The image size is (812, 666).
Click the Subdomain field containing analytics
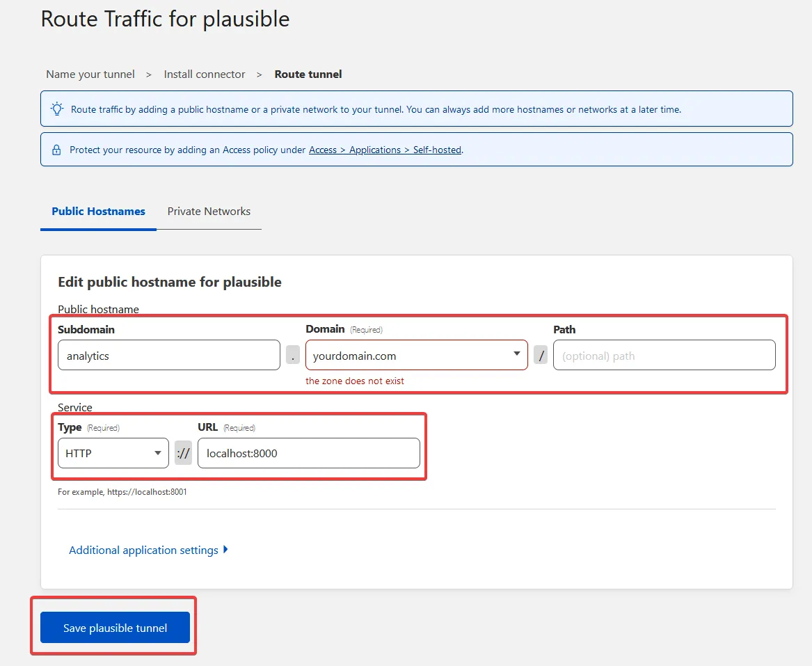pos(168,355)
